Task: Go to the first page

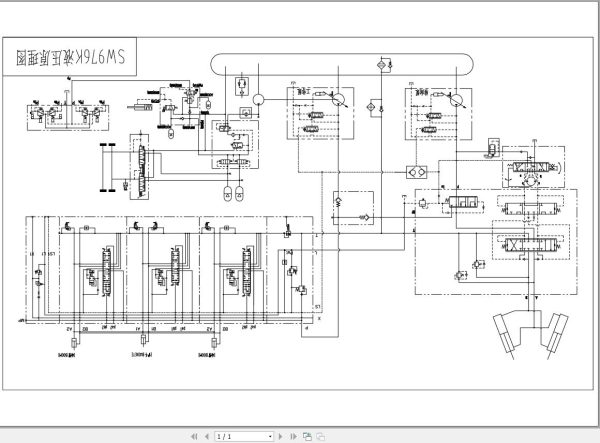Action: [x=194, y=436]
